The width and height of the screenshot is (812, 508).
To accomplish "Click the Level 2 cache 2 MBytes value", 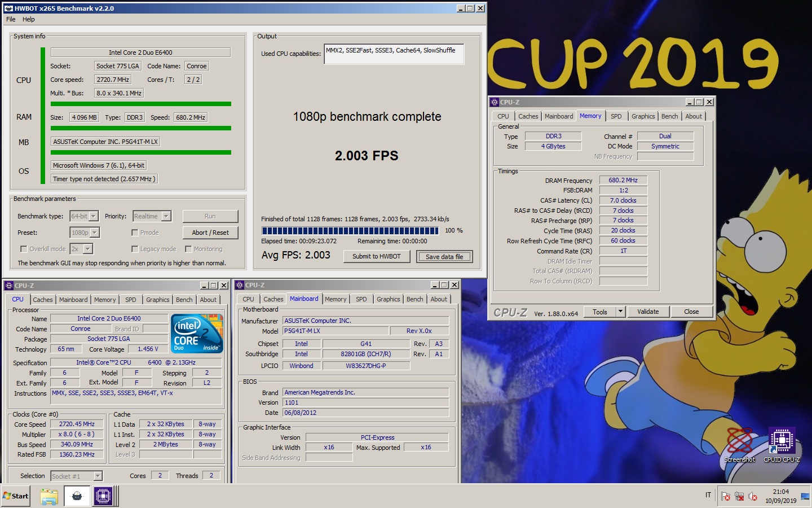I will click(x=166, y=444).
